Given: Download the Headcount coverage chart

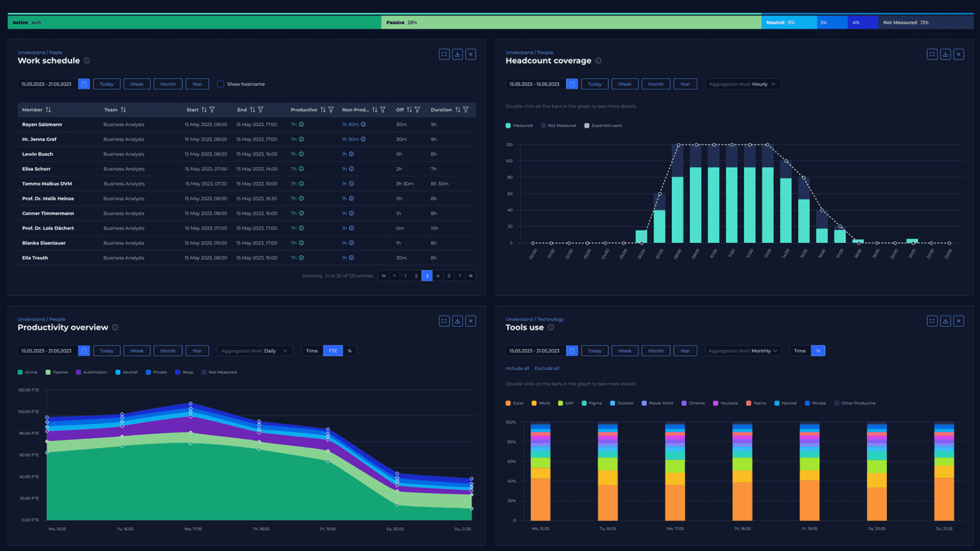Looking at the screenshot, I should (x=945, y=54).
